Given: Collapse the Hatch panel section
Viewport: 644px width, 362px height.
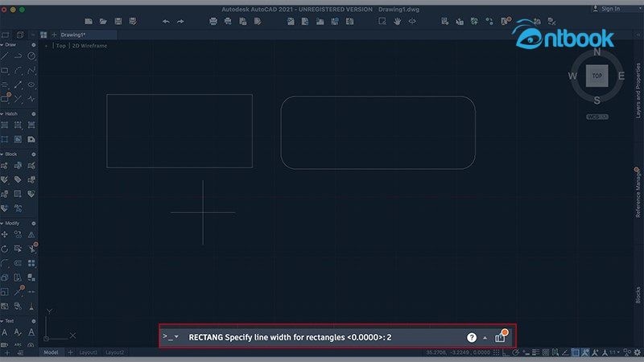Looking at the screenshot, I should click(x=2, y=113).
